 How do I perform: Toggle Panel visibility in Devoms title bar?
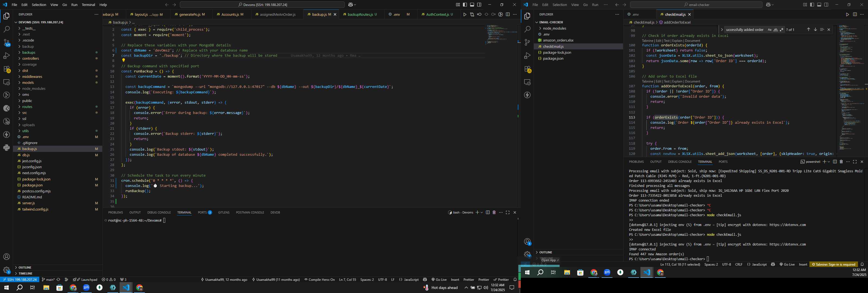coord(472,5)
